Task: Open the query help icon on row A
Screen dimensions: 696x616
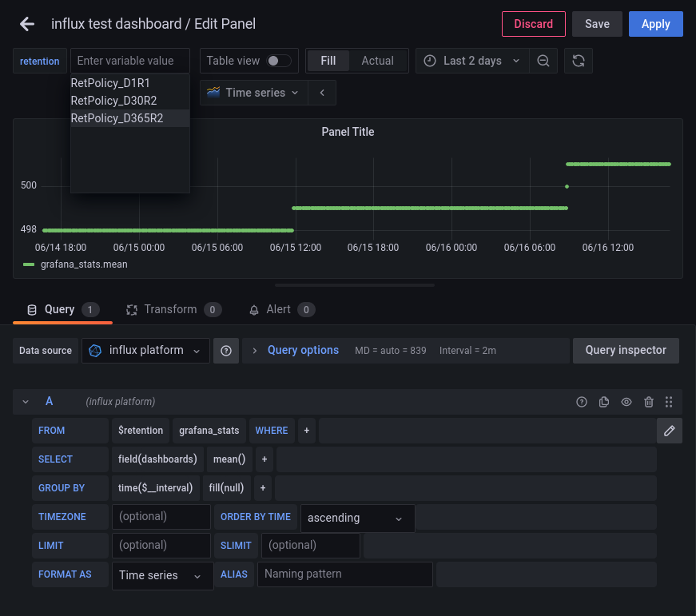Action: (581, 402)
